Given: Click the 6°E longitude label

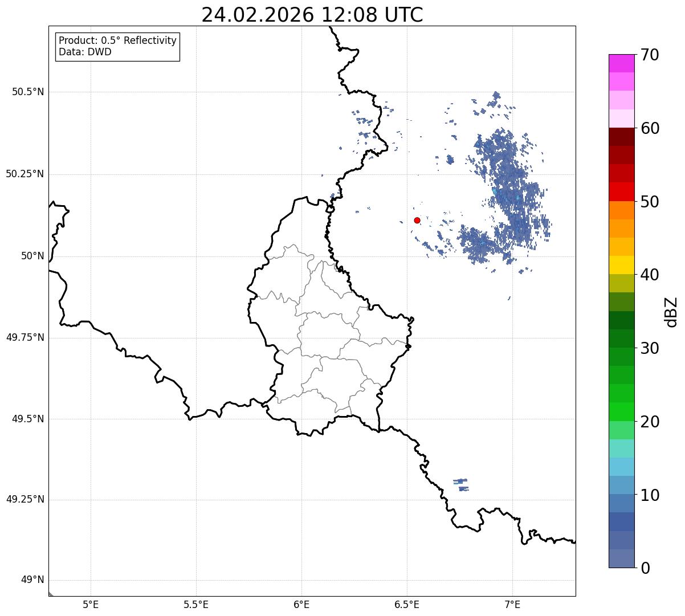Looking at the screenshot, I should (301, 604).
